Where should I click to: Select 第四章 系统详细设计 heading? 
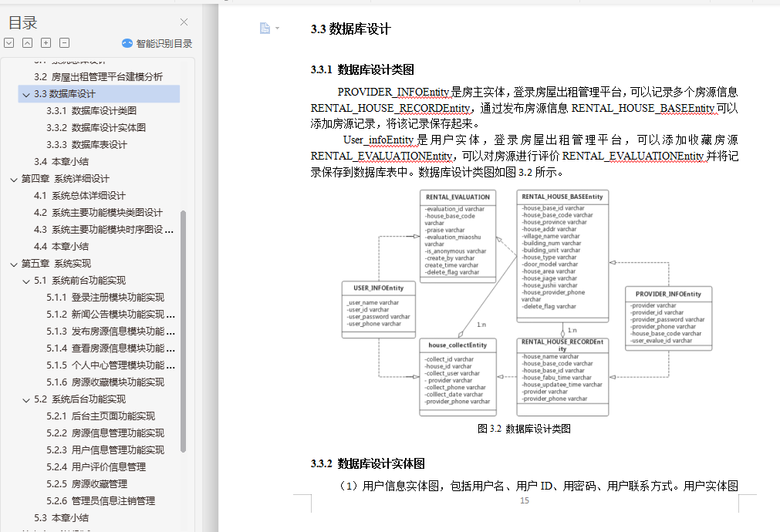click(65, 179)
